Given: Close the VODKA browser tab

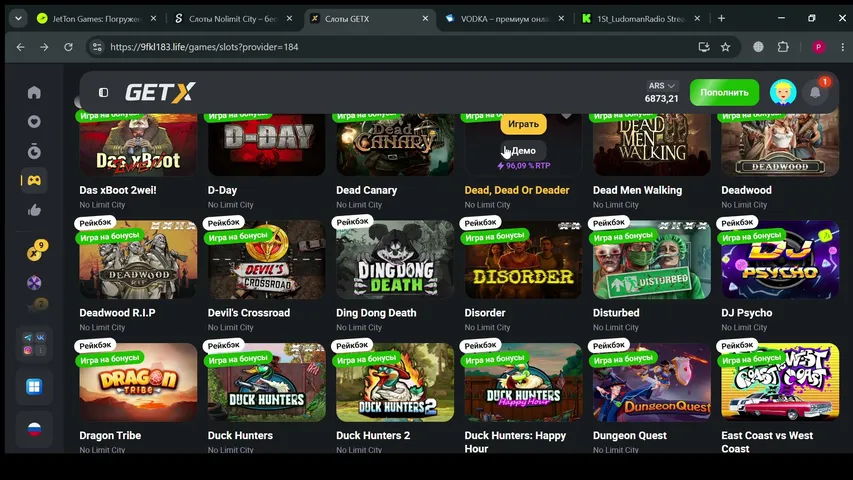Looking at the screenshot, I should [561, 19].
